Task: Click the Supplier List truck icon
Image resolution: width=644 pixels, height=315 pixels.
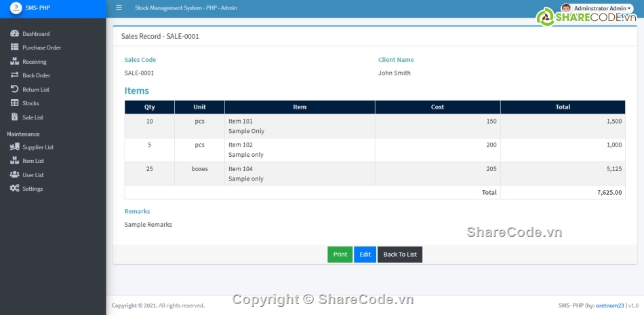Action: tap(14, 147)
